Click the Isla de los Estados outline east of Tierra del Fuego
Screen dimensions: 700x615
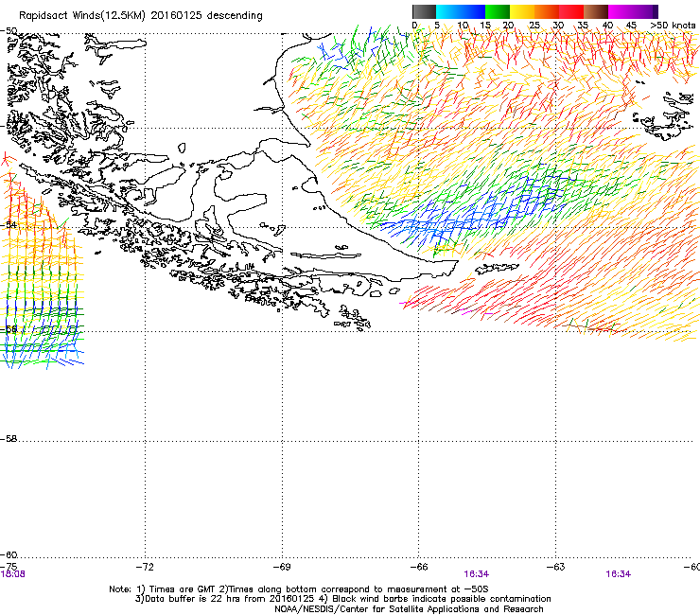click(497, 269)
